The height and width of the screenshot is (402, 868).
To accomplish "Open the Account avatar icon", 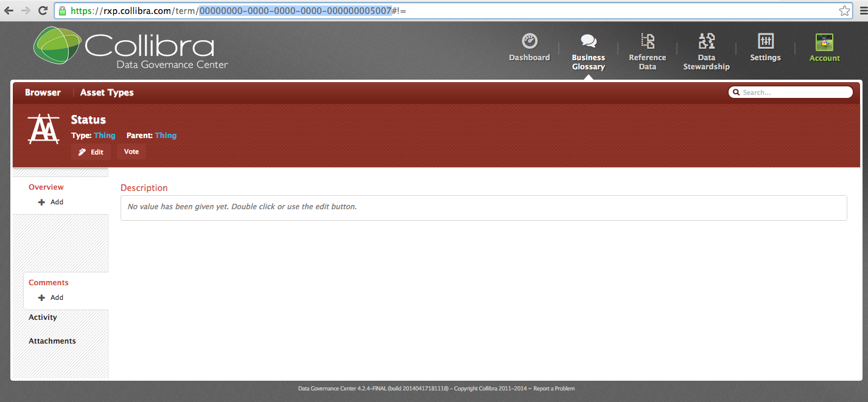I will click(x=824, y=41).
